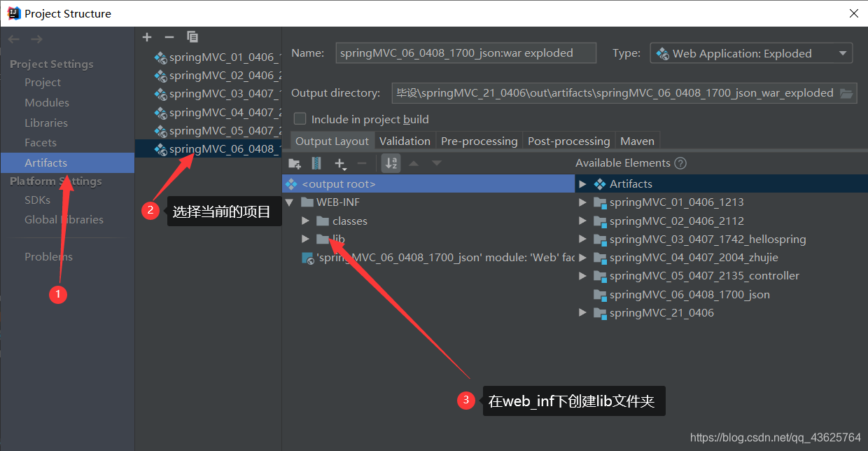Remove selected artifact with minus icon
The height and width of the screenshot is (451, 868).
pos(169,37)
